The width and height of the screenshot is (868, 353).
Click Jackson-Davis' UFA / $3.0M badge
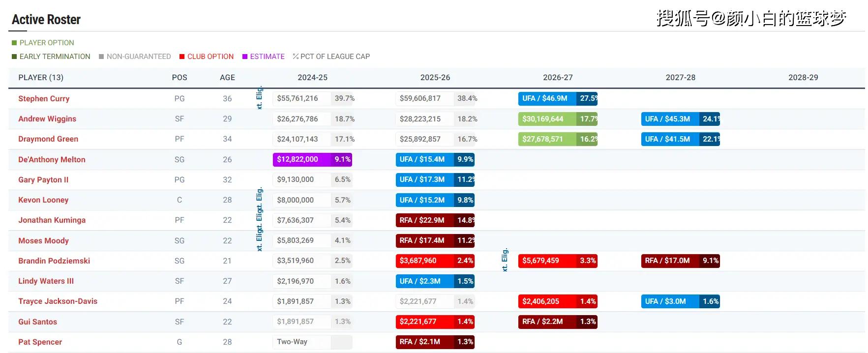(x=681, y=301)
